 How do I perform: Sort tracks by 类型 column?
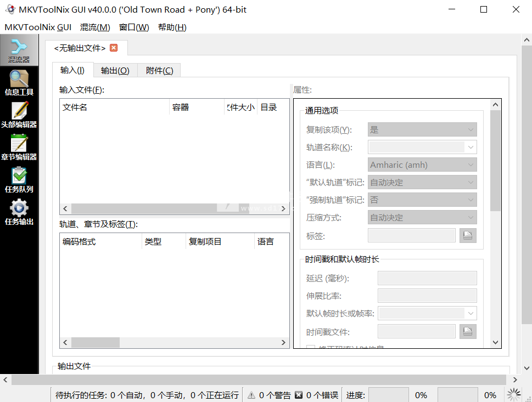click(164, 242)
